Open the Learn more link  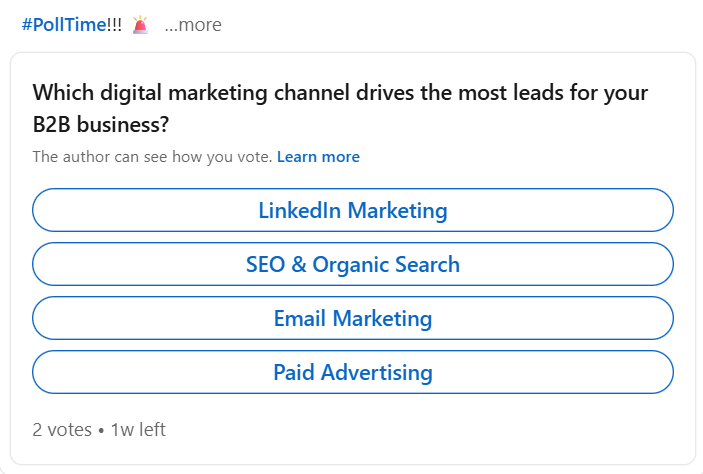pos(318,157)
